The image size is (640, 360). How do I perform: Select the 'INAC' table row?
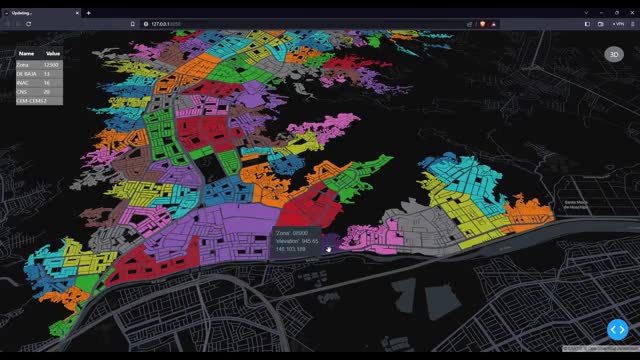click(39, 83)
